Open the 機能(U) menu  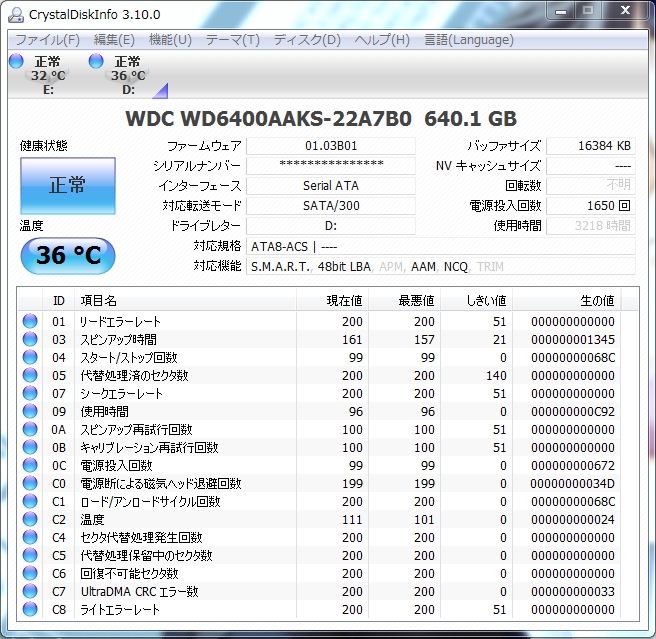click(x=170, y=40)
